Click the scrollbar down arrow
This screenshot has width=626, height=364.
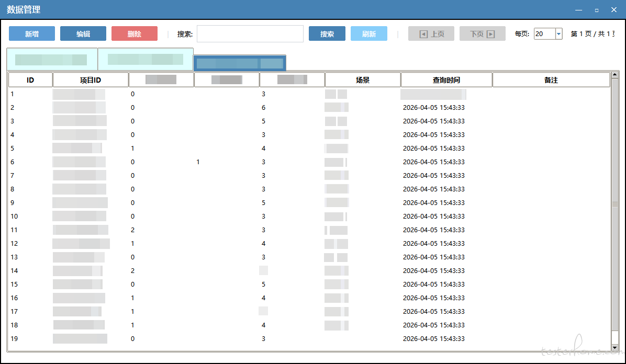615,348
